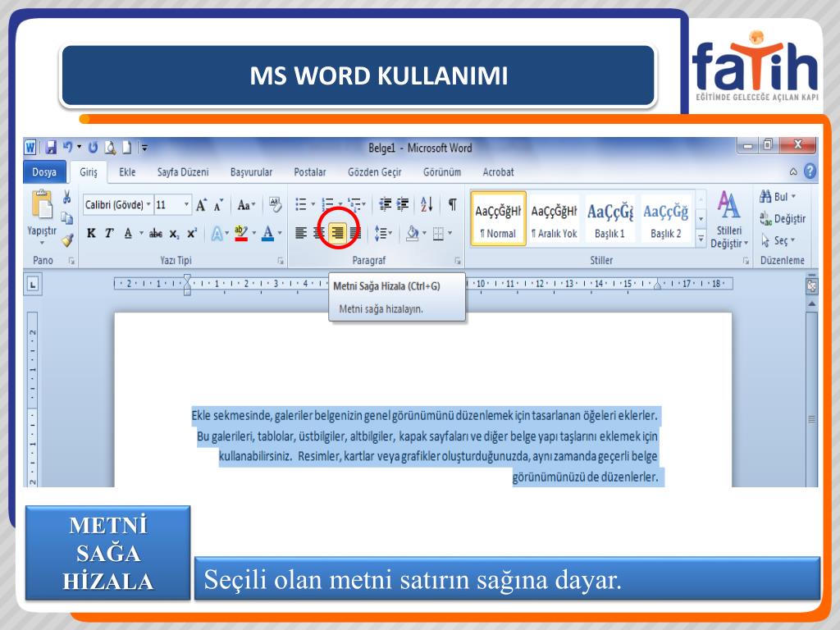Click the Grow Font icon
840x630 pixels.
[x=201, y=205]
